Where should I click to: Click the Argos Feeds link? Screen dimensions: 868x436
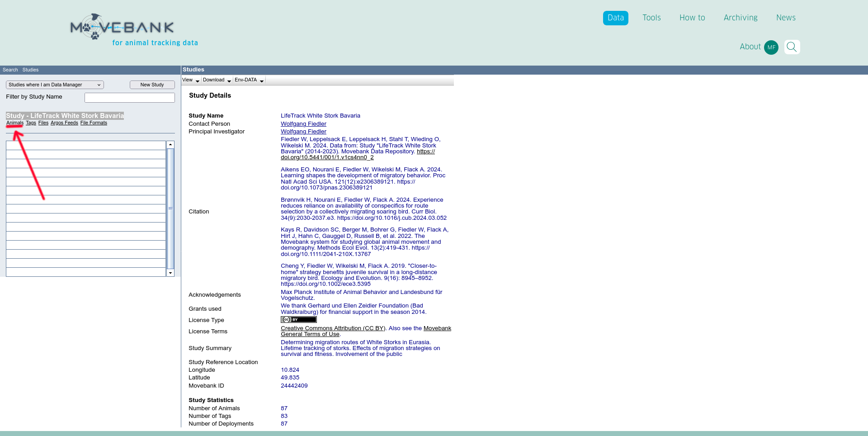[64, 123]
